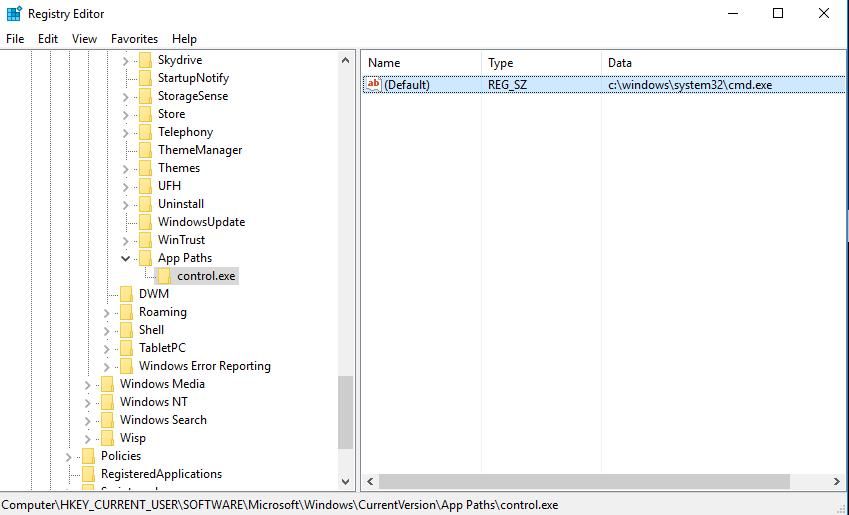This screenshot has width=849, height=515.
Task: Click the Windows Media folder icon
Action: click(107, 384)
